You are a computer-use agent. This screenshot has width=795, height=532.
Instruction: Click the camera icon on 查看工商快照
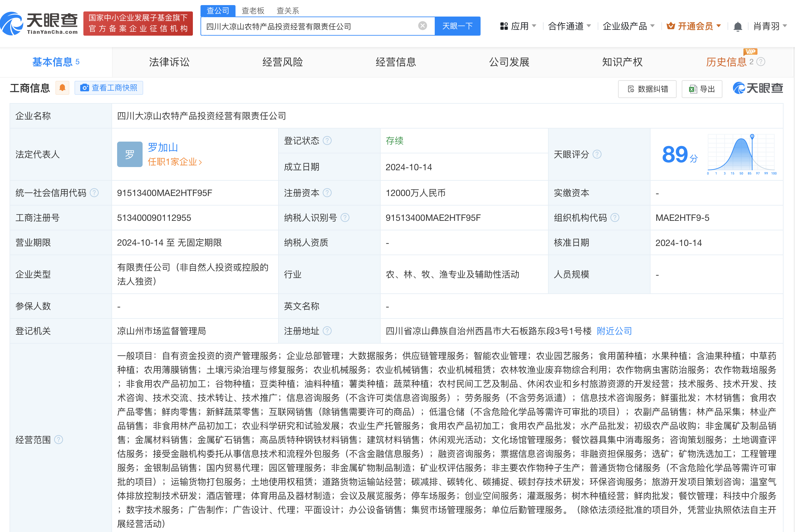tap(85, 88)
